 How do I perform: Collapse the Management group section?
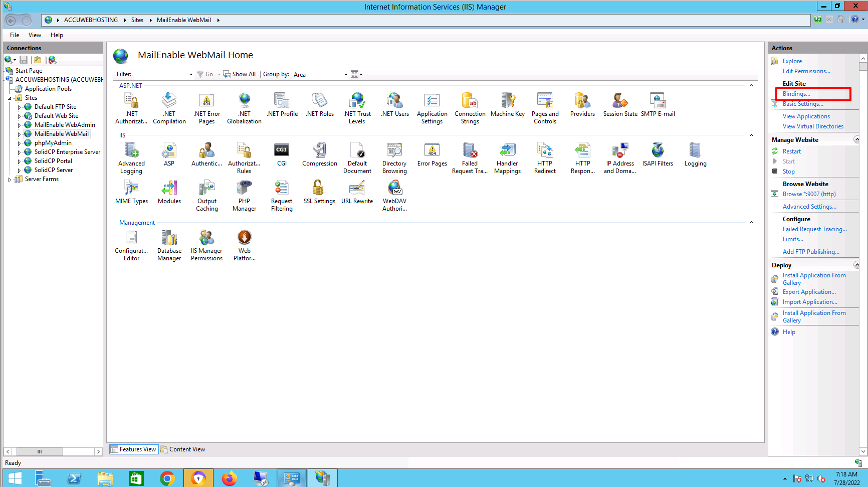[x=751, y=223]
